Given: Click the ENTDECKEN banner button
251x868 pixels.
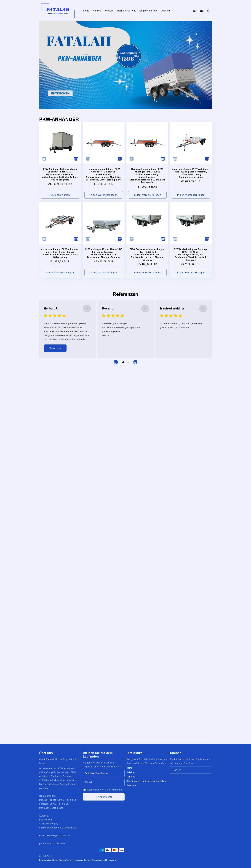Looking at the screenshot, I should click(60, 93).
